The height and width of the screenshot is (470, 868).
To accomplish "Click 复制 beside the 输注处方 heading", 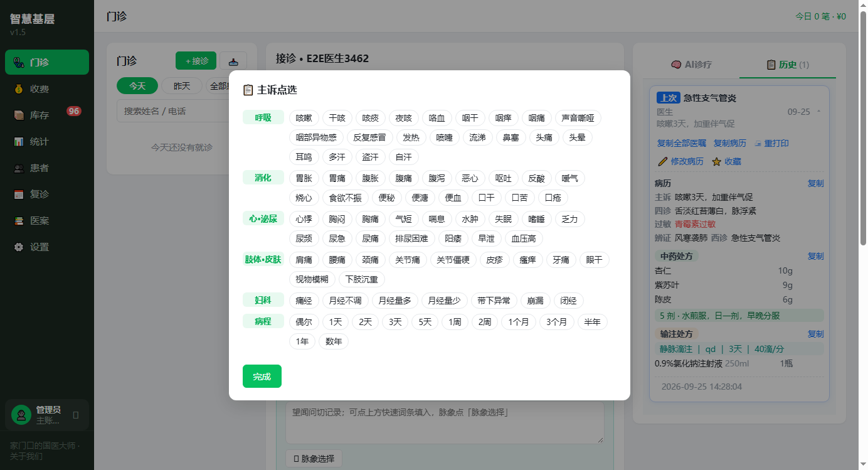I will tap(815, 334).
